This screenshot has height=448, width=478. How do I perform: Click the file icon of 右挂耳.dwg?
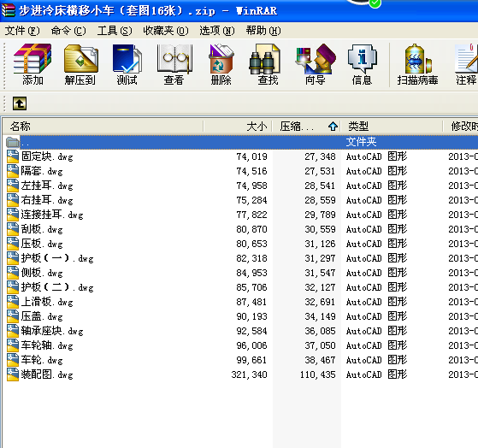pyautogui.click(x=13, y=200)
